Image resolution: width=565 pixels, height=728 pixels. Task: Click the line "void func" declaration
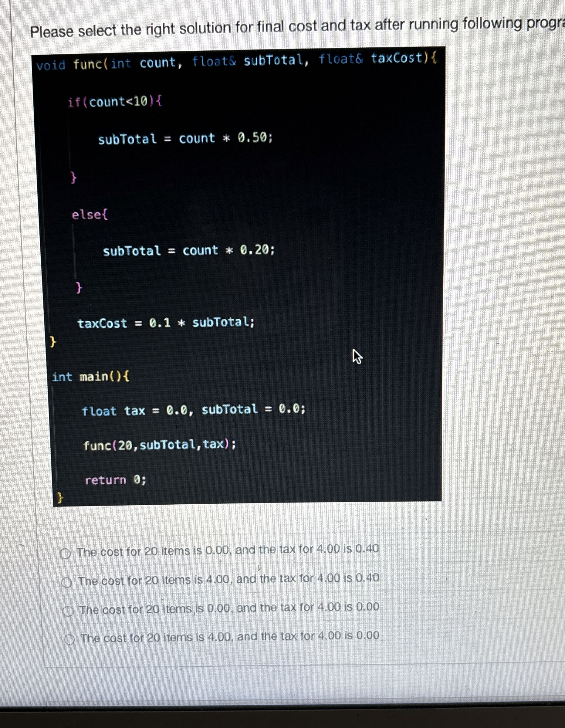tap(233, 63)
